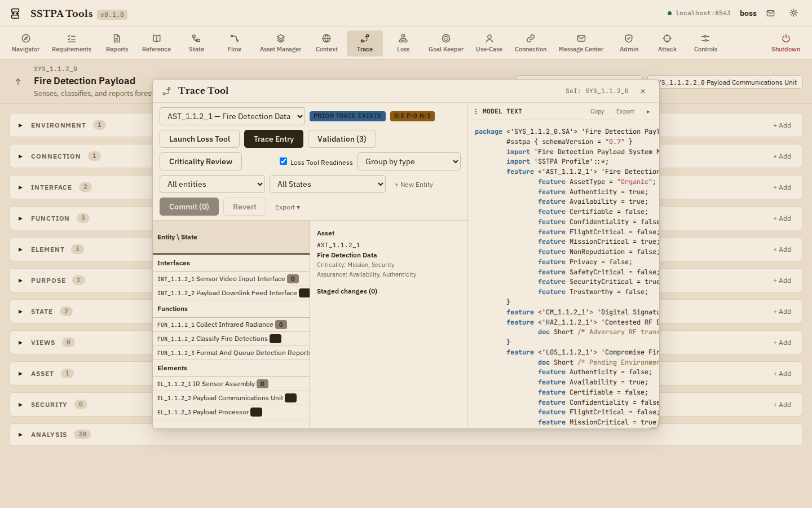Open the Export dropdown beside Revert
This screenshot has height=508, width=812.
[288, 207]
